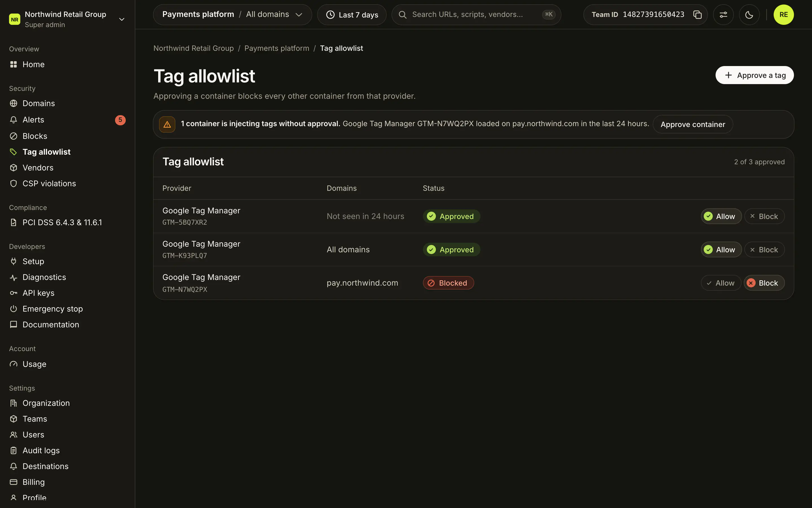This screenshot has height=508, width=812.
Task: Click the Billing card icon
Action: [x=14, y=482]
